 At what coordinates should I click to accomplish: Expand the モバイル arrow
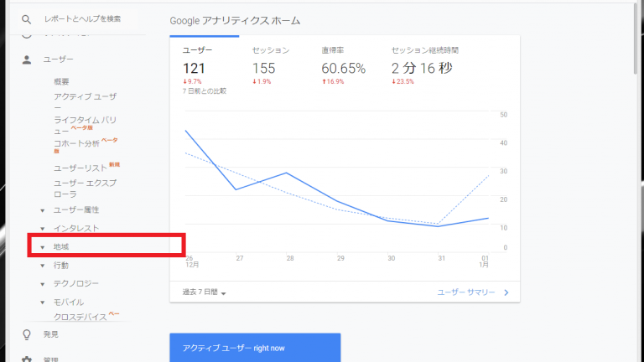tap(42, 303)
